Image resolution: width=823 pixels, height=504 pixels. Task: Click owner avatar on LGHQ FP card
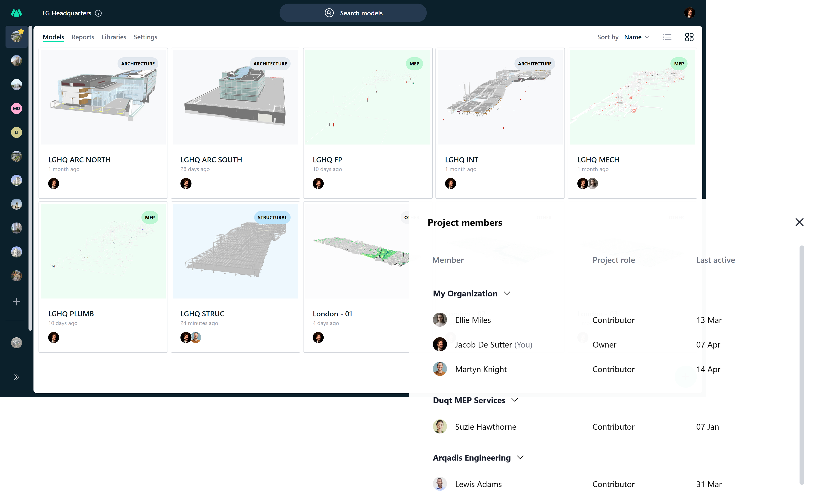[318, 183]
